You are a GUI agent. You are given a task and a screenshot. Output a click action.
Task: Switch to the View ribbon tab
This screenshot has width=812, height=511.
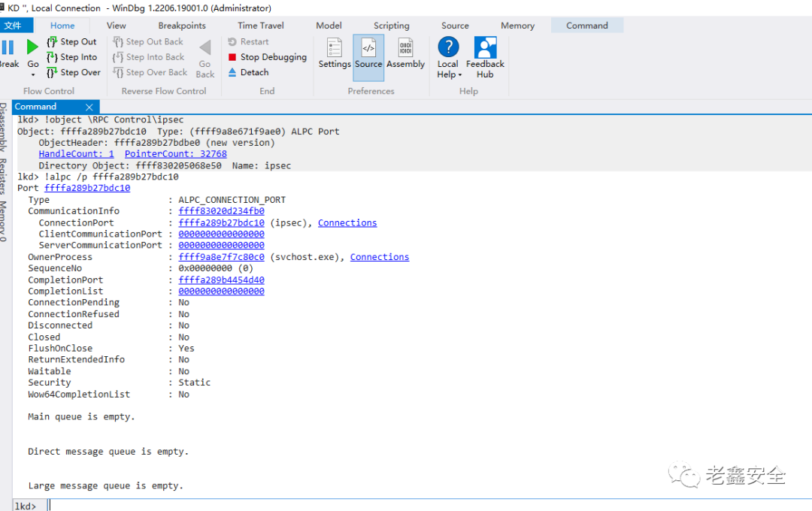[x=116, y=26]
